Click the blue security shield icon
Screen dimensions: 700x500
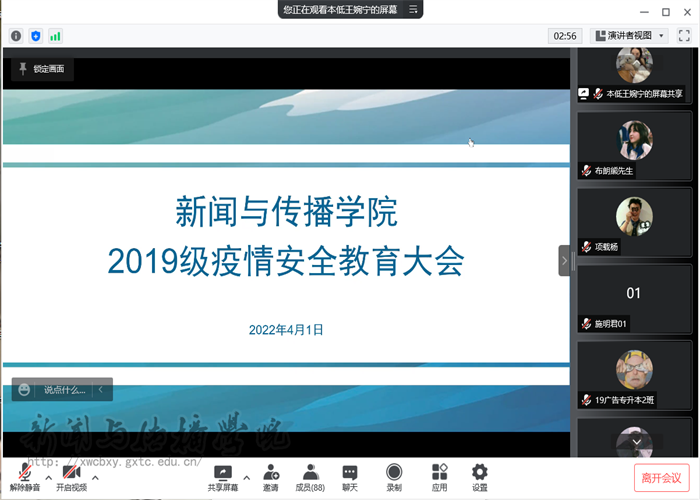coord(36,36)
